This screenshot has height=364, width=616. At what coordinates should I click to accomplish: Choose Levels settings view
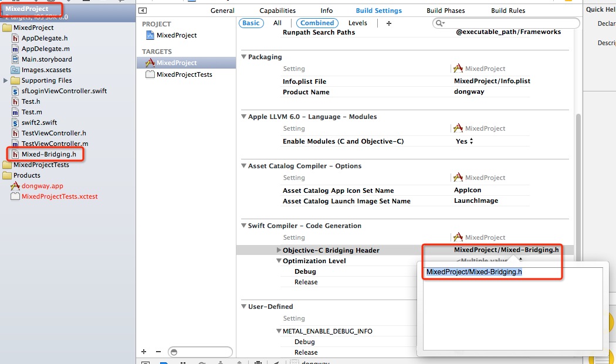click(357, 23)
